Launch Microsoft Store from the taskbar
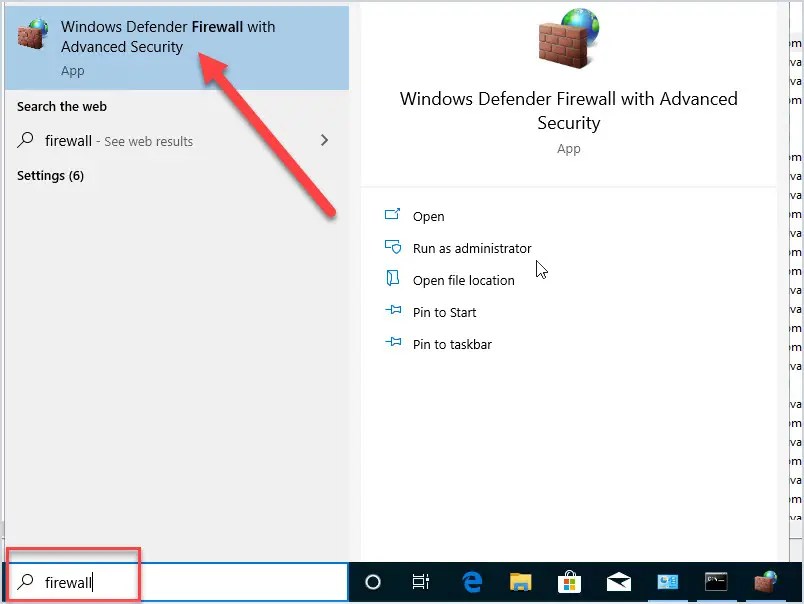 coord(569,581)
